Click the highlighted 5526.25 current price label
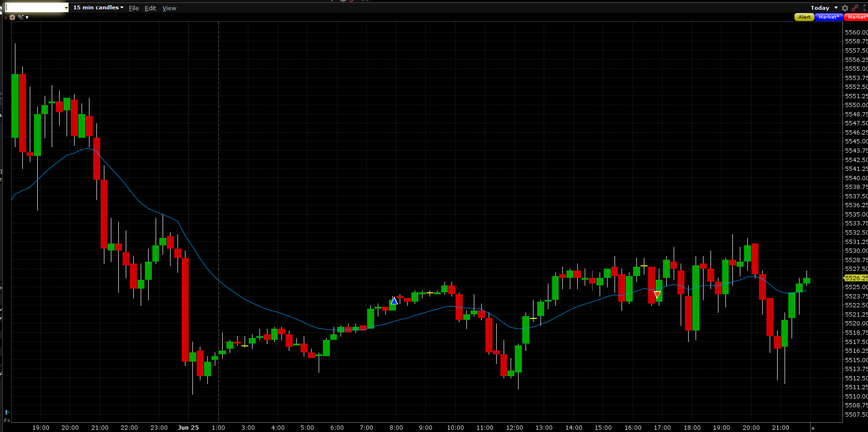Image resolution: width=868 pixels, height=432 pixels. point(856,278)
